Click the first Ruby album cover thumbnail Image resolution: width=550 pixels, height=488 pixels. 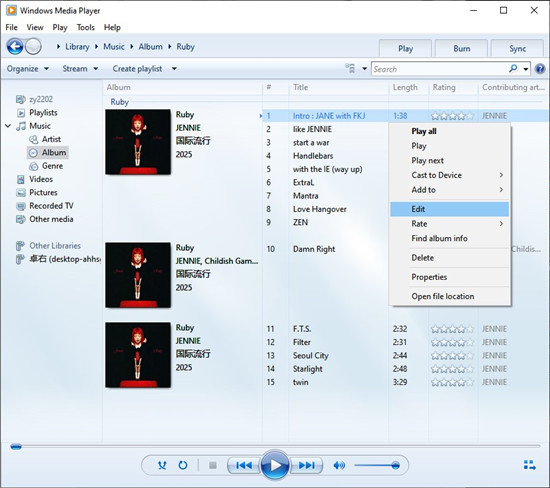tap(138, 142)
